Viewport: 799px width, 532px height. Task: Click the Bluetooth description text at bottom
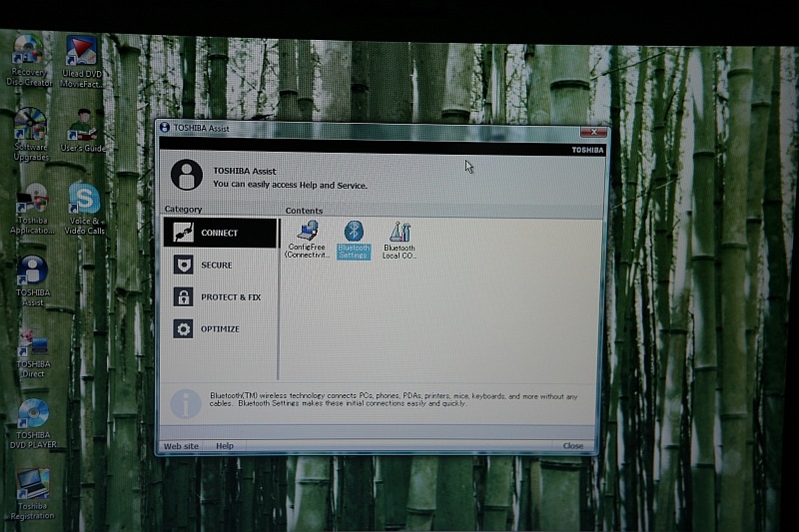pos(394,399)
